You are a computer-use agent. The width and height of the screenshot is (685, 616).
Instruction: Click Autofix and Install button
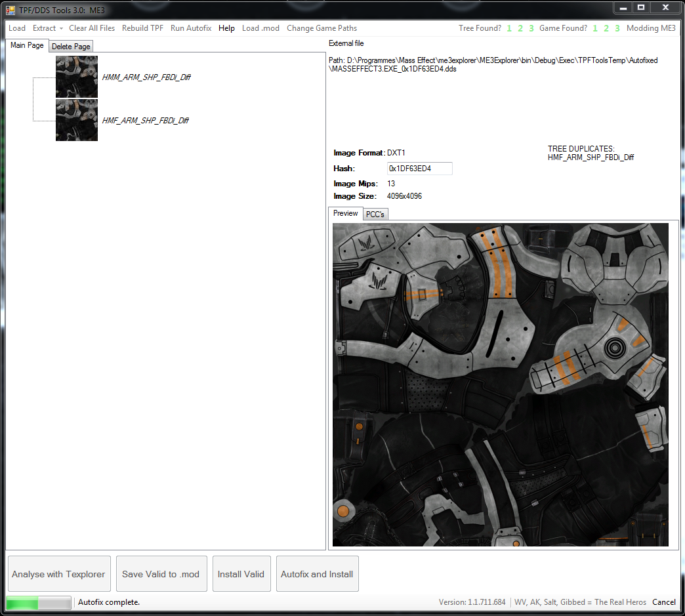[x=317, y=574]
